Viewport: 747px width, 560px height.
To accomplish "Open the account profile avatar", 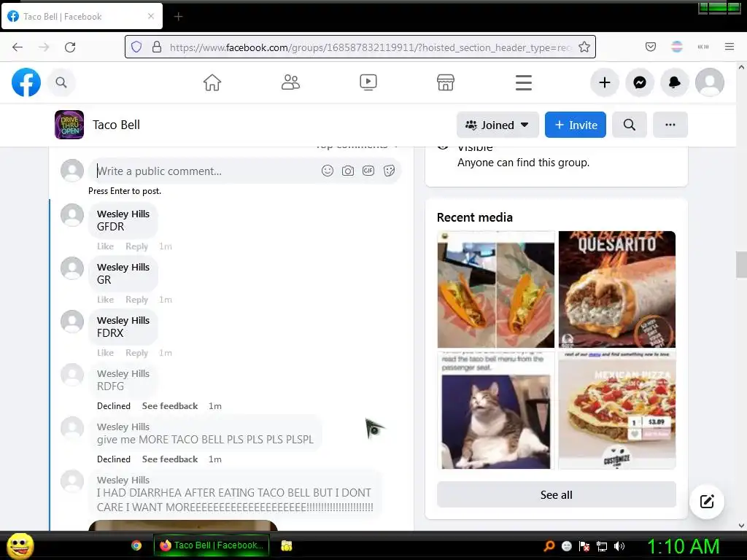I will (x=710, y=82).
